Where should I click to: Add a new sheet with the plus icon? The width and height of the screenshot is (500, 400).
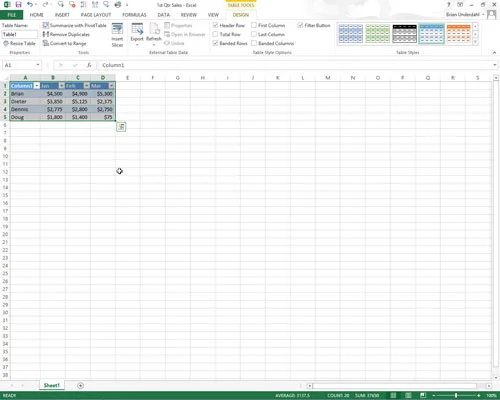tap(80, 386)
